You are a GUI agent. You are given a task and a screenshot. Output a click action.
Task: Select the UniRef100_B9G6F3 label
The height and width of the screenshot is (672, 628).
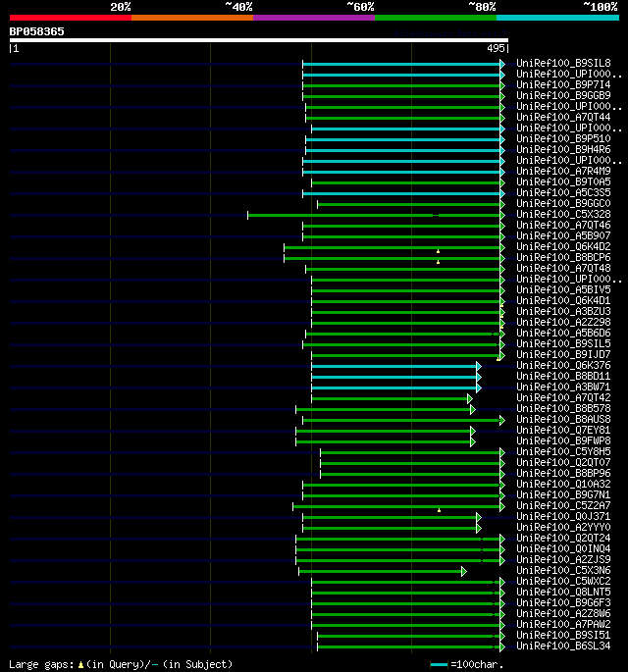click(563, 603)
